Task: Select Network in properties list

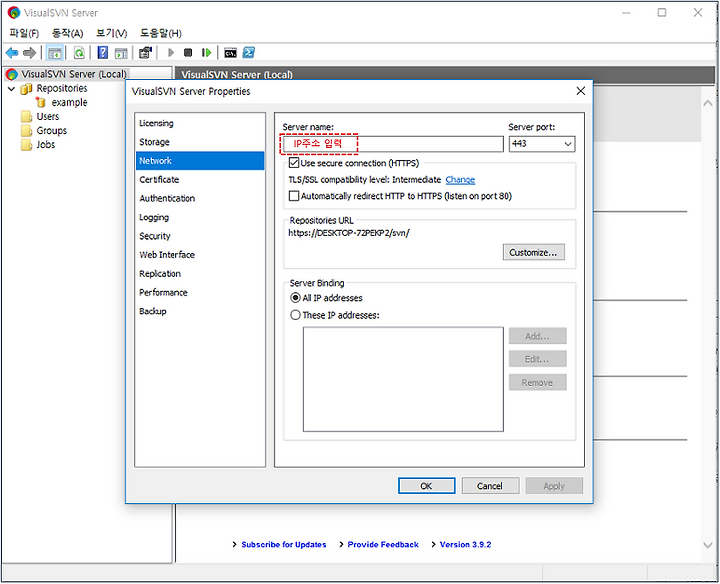Action: click(200, 161)
